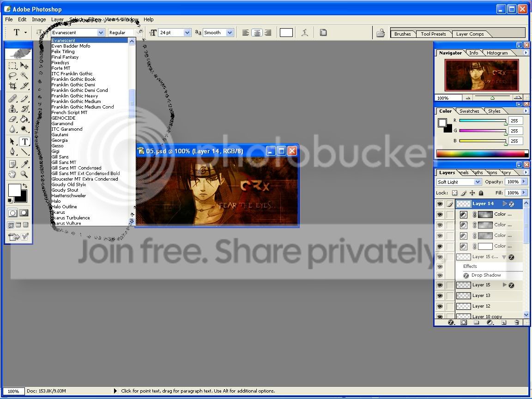Select the Lasso tool

(x=12, y=75)
